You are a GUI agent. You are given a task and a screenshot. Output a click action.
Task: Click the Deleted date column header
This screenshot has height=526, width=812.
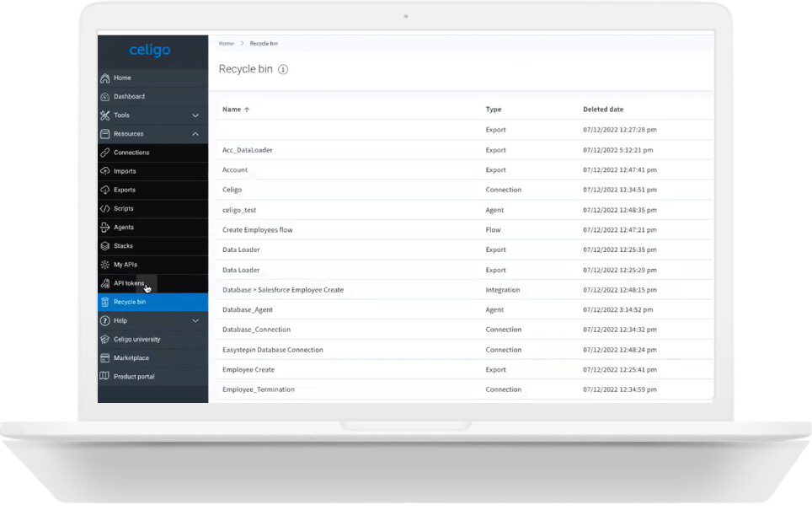[603, 110]
